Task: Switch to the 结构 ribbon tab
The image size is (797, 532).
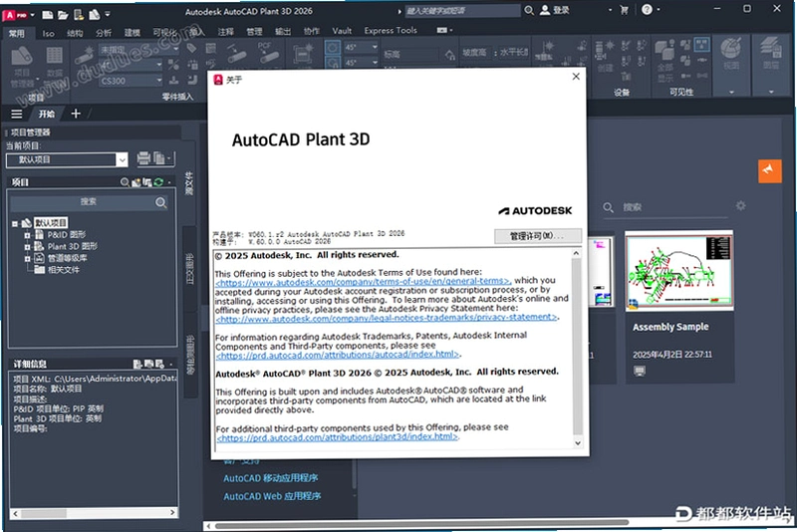Action: [75, 33]
